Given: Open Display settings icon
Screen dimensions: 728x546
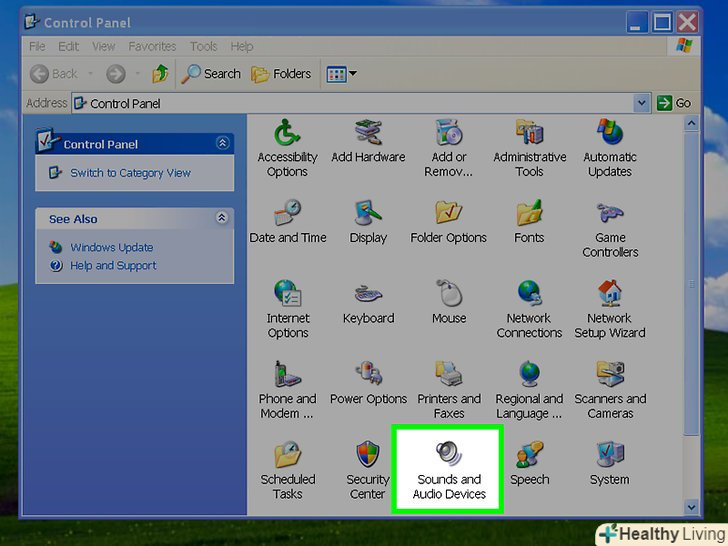Looking at the screenshot, I should [368, 222].
